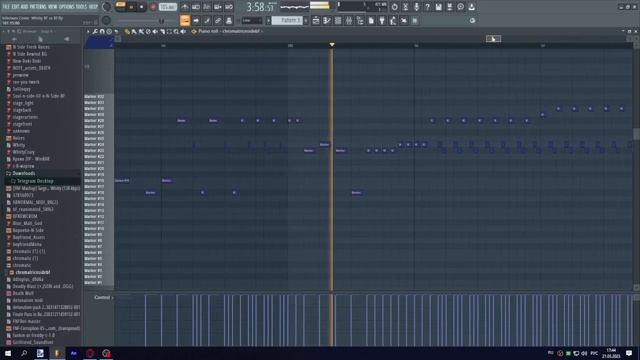Screen dimensions: 640x360
Task: Select the previous pattern arrow
Action: (x=269, y=20)
